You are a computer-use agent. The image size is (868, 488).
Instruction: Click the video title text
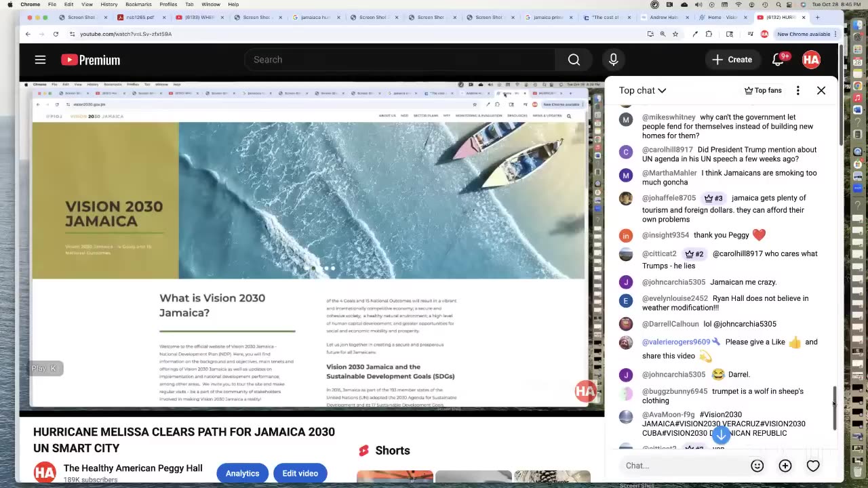[x=184, y=440]
